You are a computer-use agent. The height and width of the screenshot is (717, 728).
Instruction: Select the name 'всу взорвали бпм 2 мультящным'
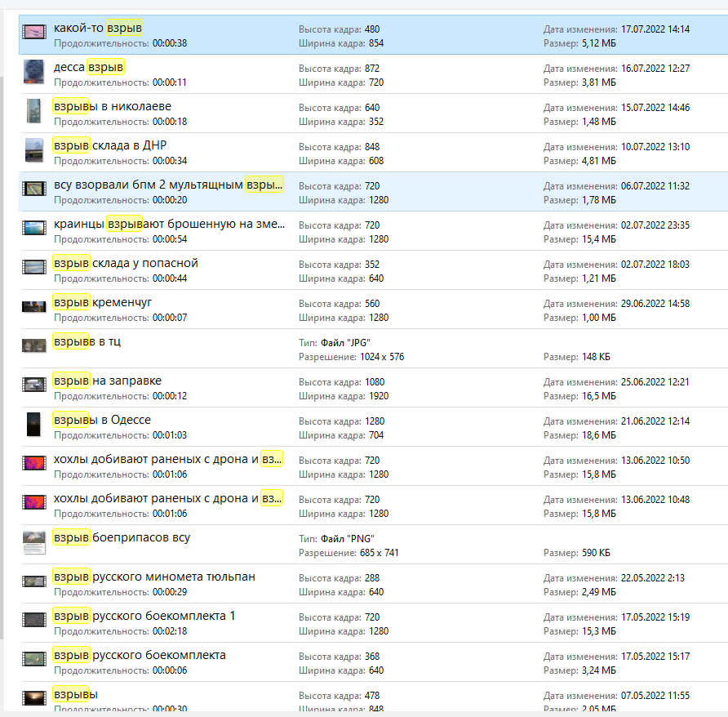pos(148,185)
